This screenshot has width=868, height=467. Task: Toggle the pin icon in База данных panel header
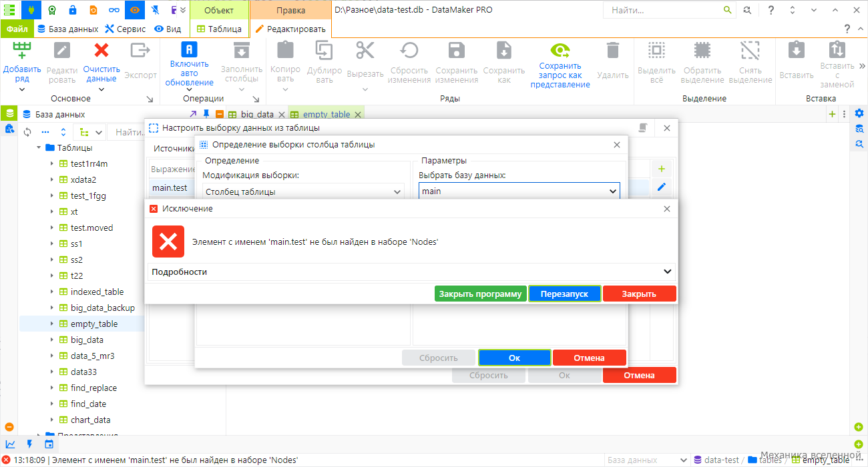[x=206, y=114]
